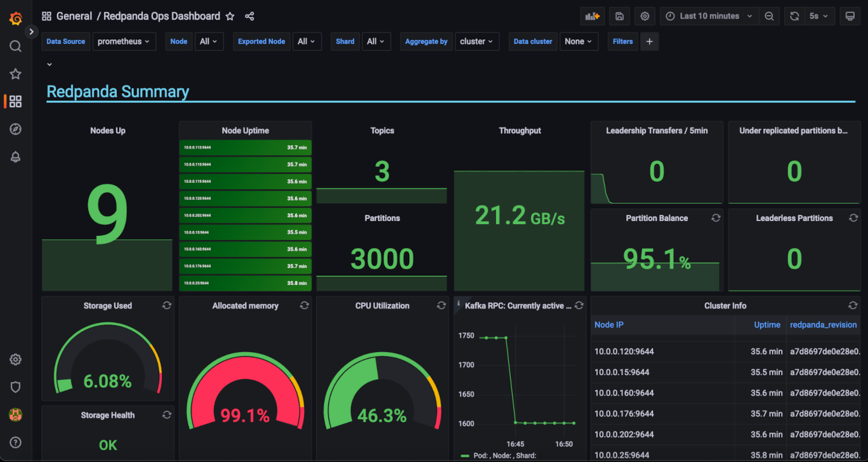868x462 pixels.
Task: Open the search magnifier in sidebar
Action: click(16, 46)
